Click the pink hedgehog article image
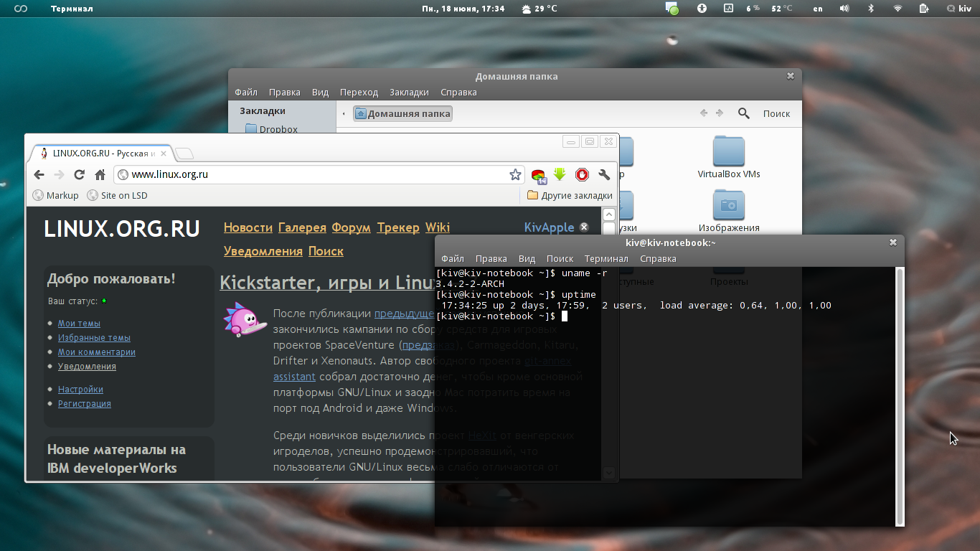The height and width of the screenshot is (551, 980). pos(246,319)
